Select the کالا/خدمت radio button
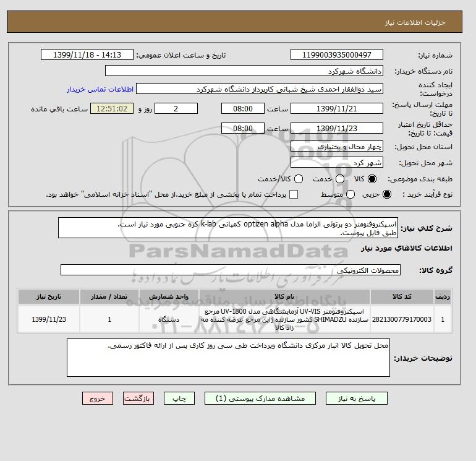The image size is (476, 461). (299, 179)
